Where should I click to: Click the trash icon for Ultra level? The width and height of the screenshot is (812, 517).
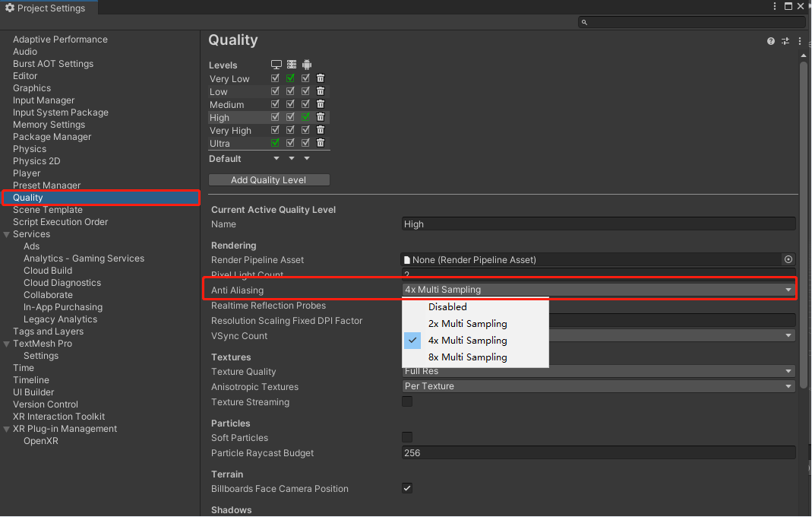point(321,143)
